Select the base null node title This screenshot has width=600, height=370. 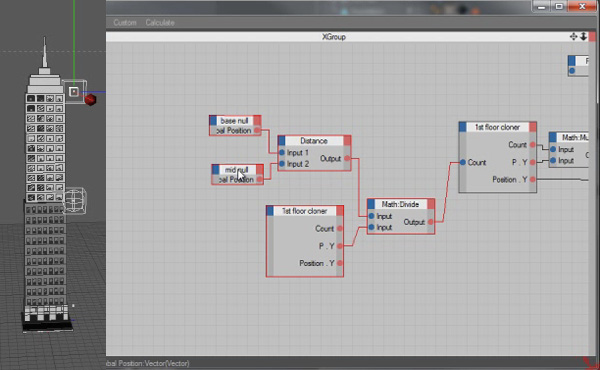pos(234,121)
